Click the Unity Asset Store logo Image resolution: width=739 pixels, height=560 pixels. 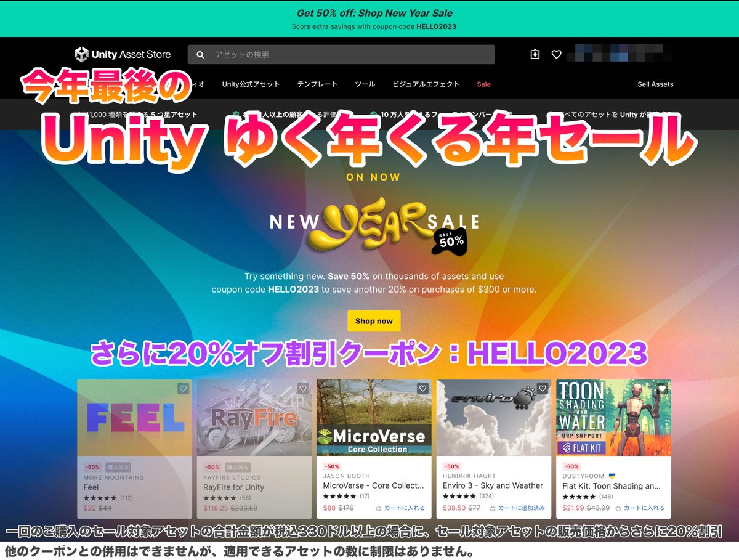point(122,54)
